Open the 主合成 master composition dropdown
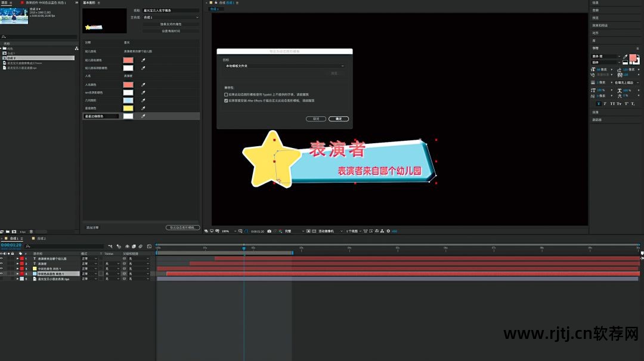 tap(171, 17)
